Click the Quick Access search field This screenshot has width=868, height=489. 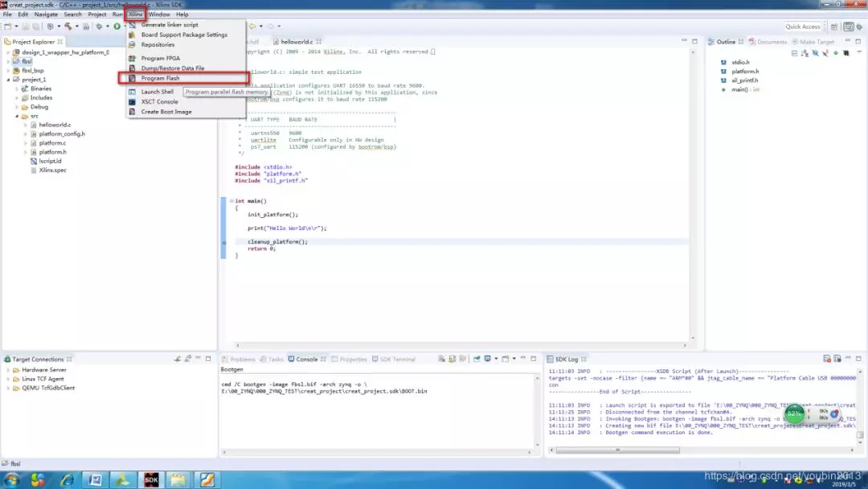802,27
